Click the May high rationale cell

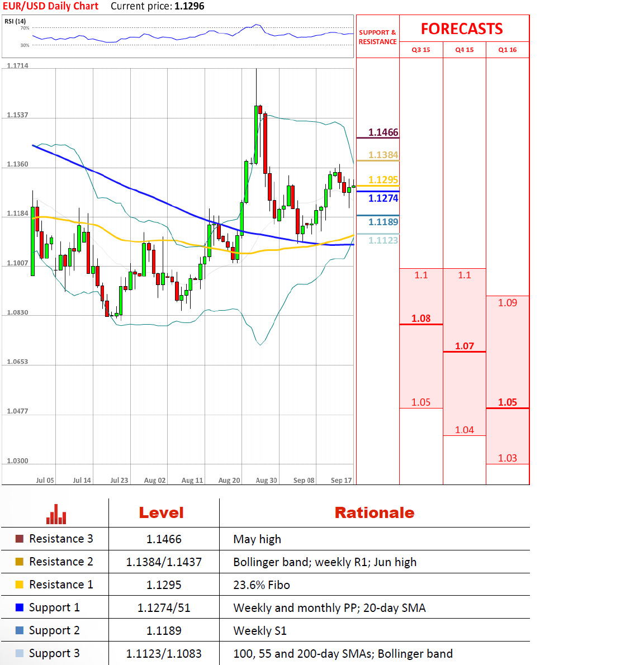tap(257, 539)
